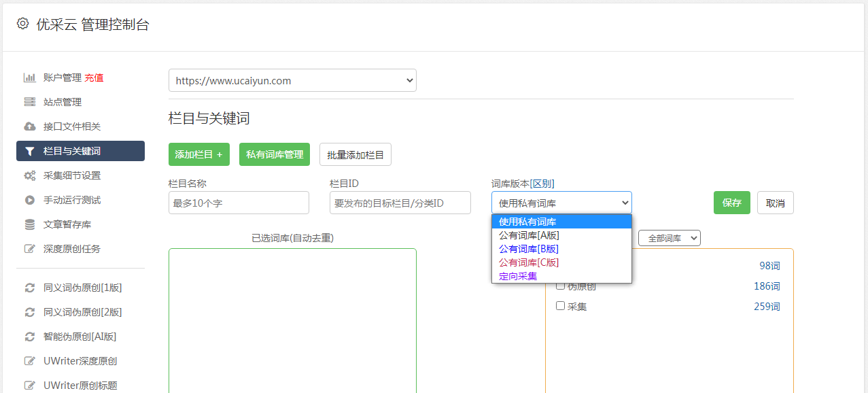Click the red 充值 link
Viewport: 868px width, 393px height.
pos(94,78)
